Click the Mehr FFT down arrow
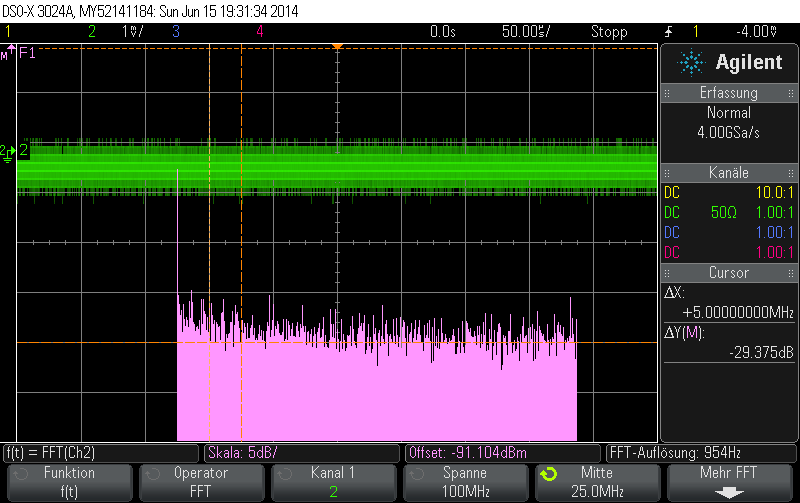This screenshot has height=503, width=800. point(729,493)
